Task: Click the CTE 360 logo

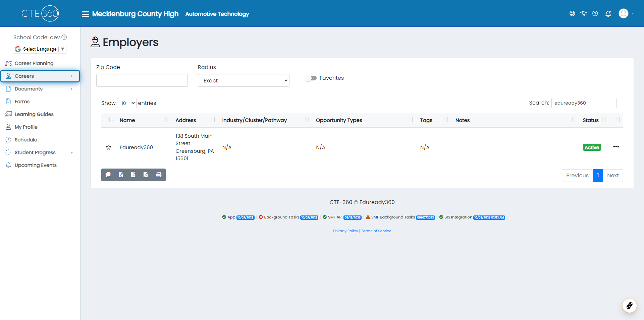Action: click(40, 13)
